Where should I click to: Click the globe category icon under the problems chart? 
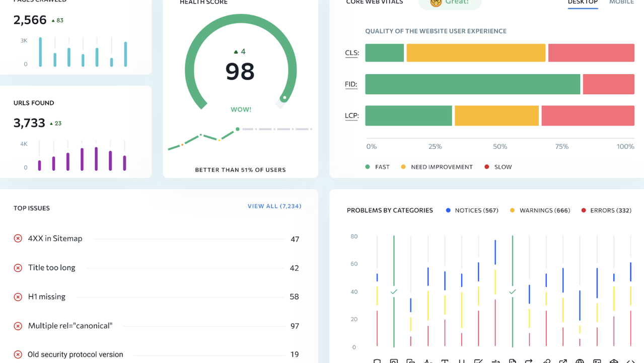click(x=580, y=361)
